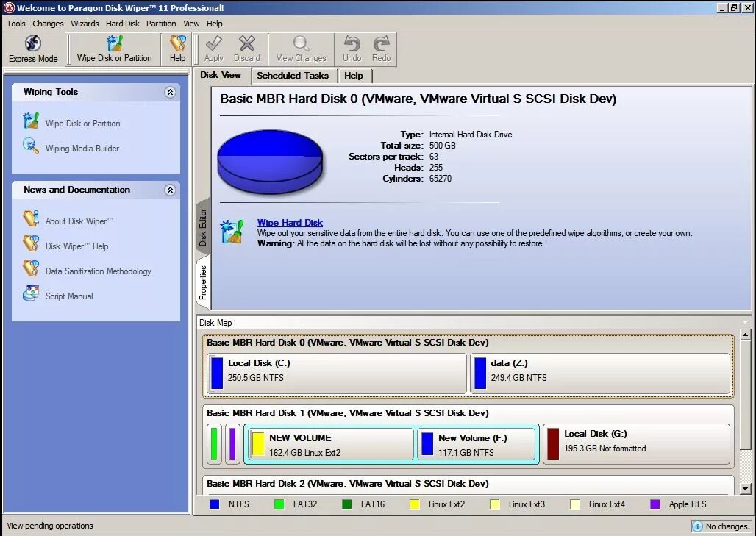
Task: Click Total size value 500 GB
Action: coord(442,146)
